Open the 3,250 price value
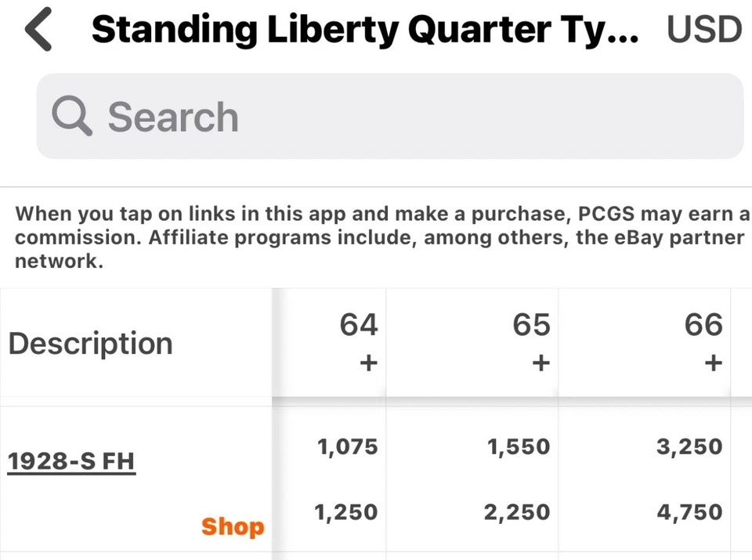 click(x=689, y=447)
